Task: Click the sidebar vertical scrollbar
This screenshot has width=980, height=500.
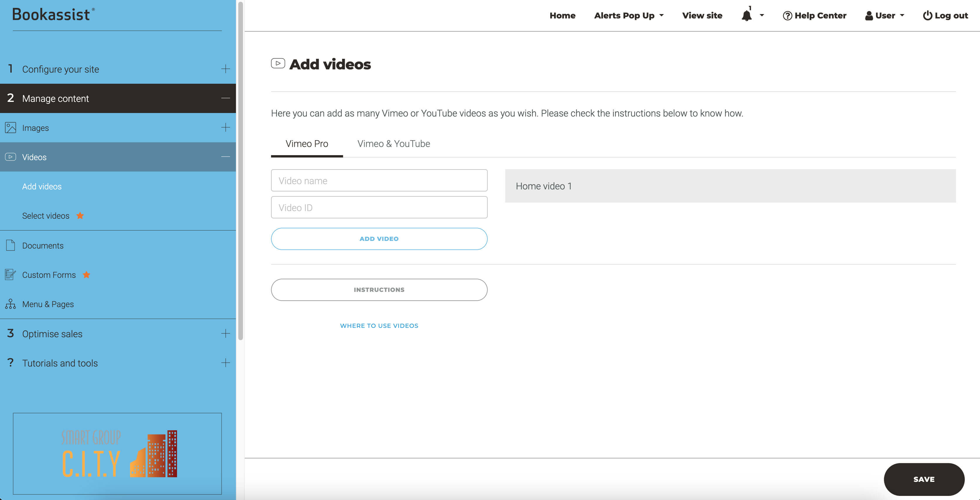Action: 240,171
